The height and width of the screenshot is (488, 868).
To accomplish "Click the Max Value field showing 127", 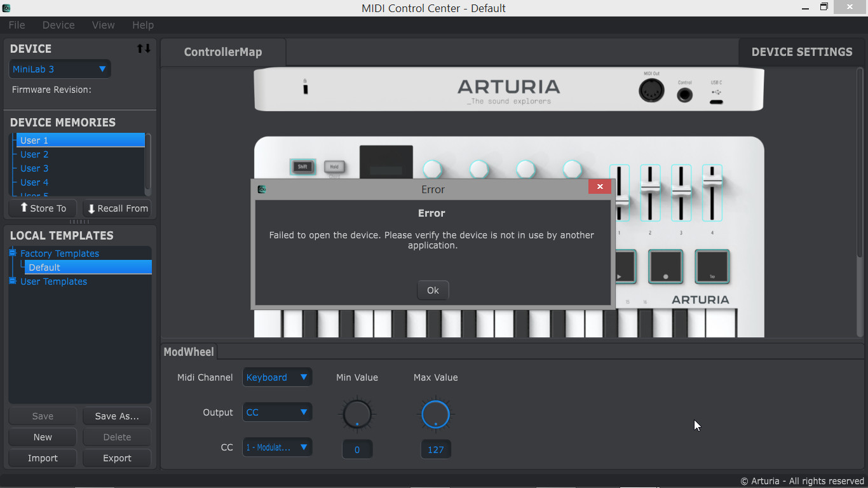I will click(x=436, y=449).
